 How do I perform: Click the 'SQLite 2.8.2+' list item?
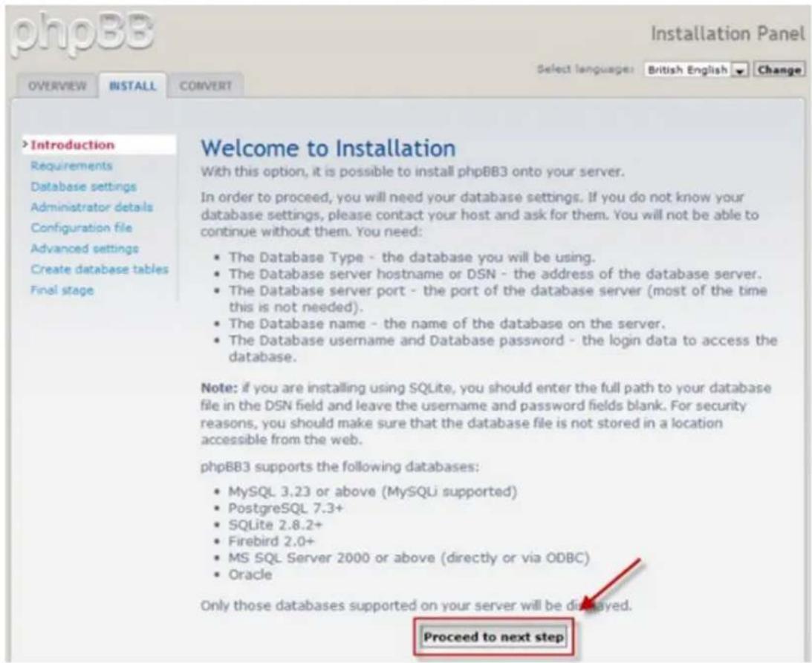[x=276, y=525]
